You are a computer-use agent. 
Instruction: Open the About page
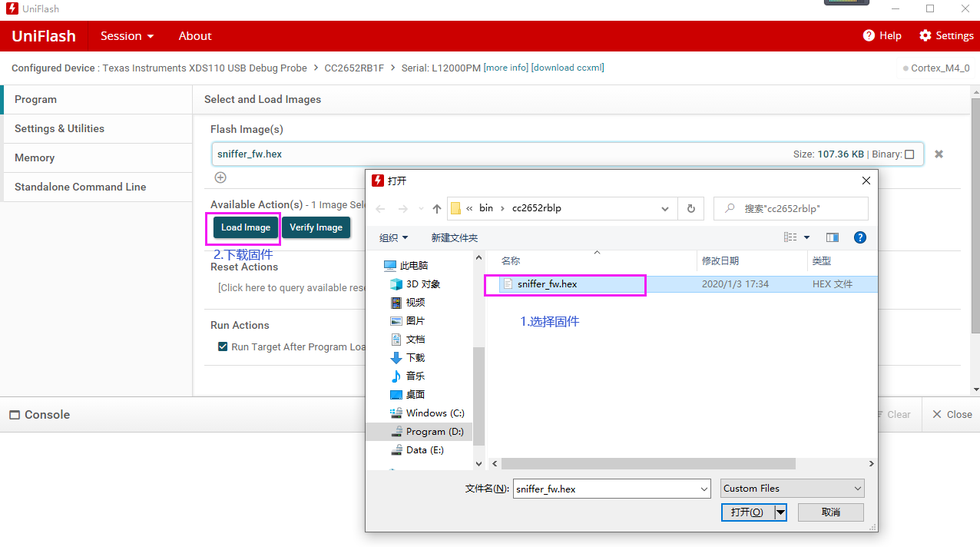click(195, 36)
